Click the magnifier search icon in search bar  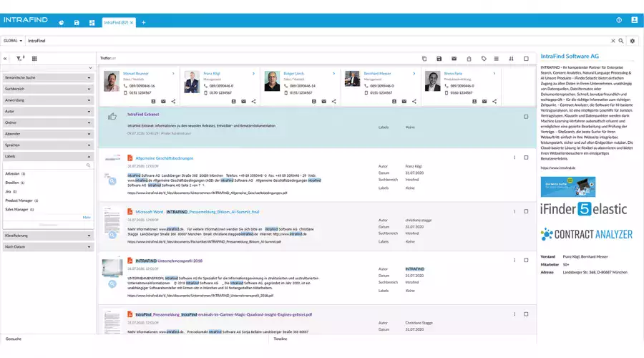[621, 41]
